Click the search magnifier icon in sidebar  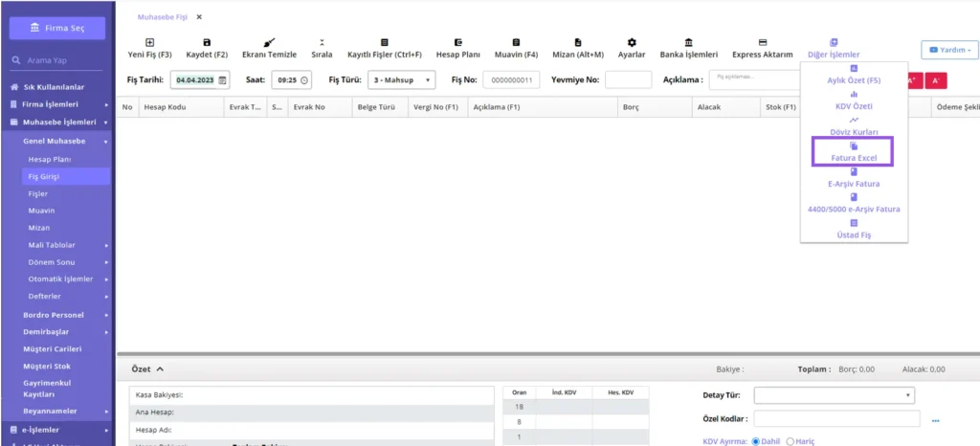coord(16,60)
